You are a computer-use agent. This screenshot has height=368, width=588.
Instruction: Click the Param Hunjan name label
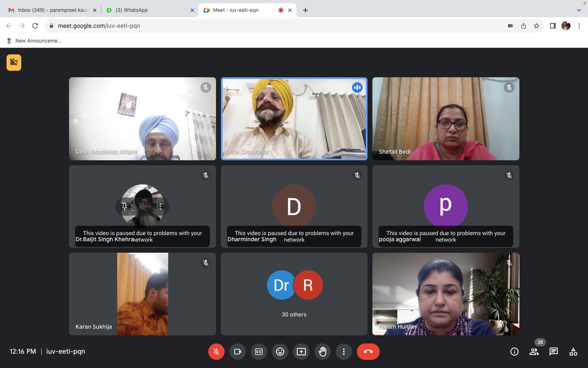coord(398,327)
